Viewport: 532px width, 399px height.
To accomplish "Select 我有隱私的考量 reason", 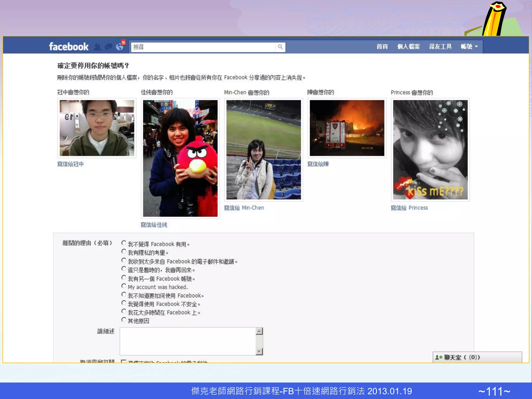I will pyautogui.click(x=124, y=251).
